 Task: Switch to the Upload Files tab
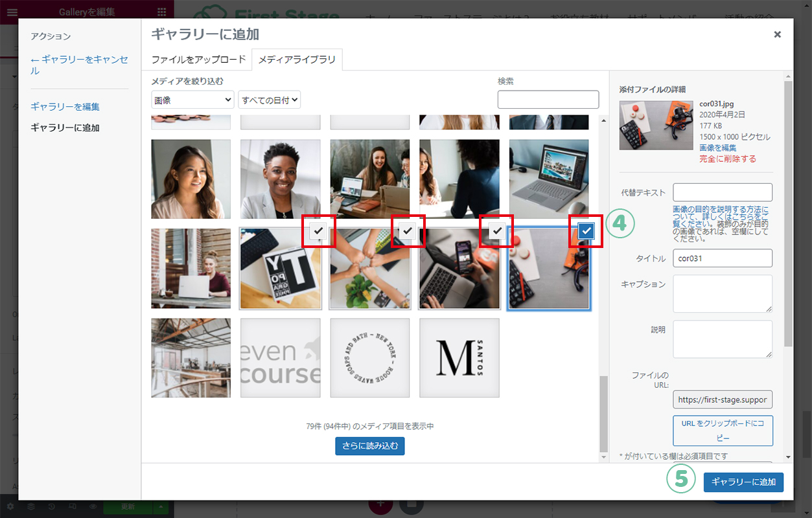click(198, 60)
